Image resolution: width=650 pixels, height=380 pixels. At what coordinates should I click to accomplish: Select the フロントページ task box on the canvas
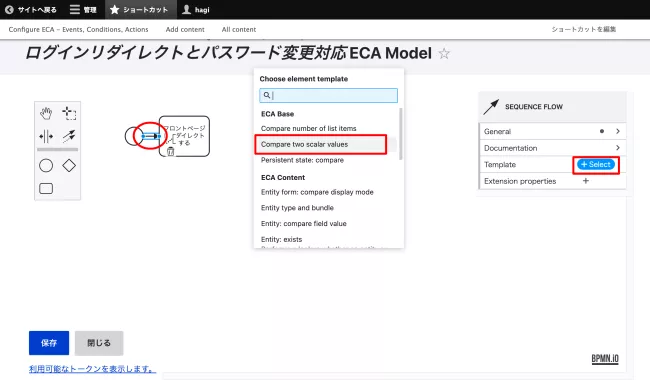[x=184, y=136]
